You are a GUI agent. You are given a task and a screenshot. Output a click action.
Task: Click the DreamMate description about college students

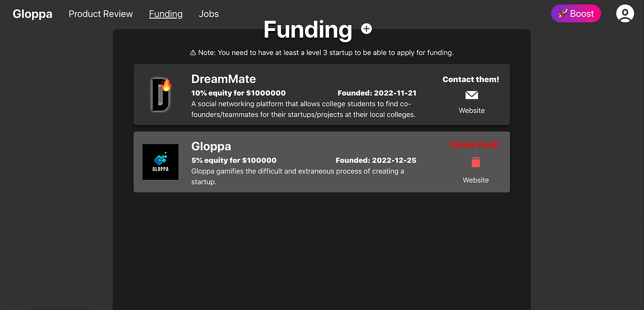tap(304, 109)
